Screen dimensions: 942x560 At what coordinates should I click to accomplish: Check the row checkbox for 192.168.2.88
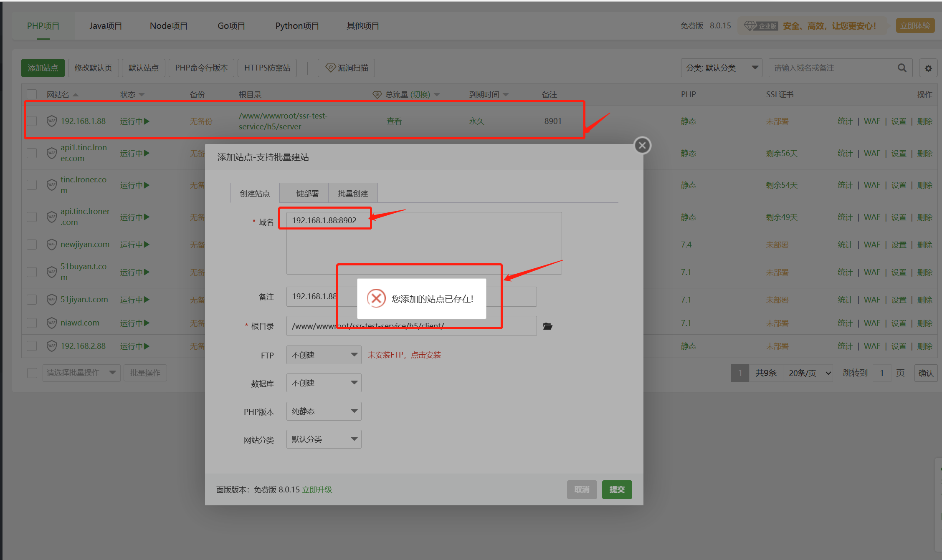(32, 346)
